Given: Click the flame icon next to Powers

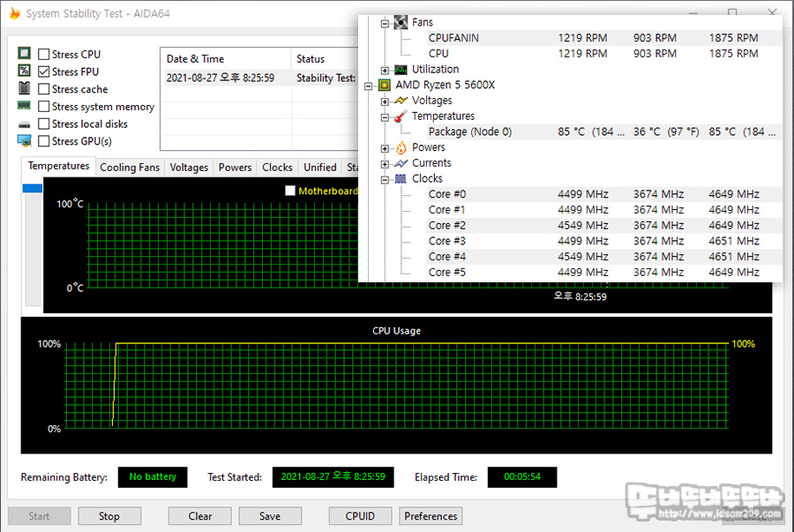Looking at the screenshot, I should tap(401, 147).
